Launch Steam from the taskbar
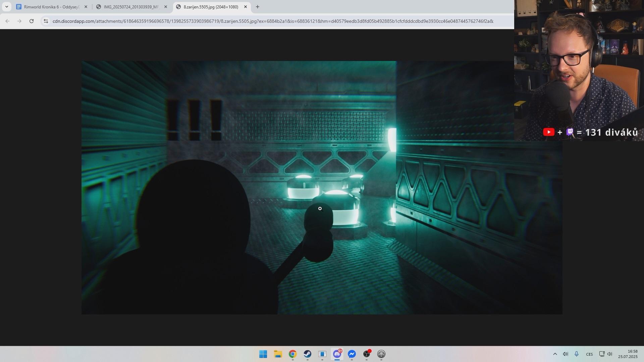 click(x=308, y=354)
